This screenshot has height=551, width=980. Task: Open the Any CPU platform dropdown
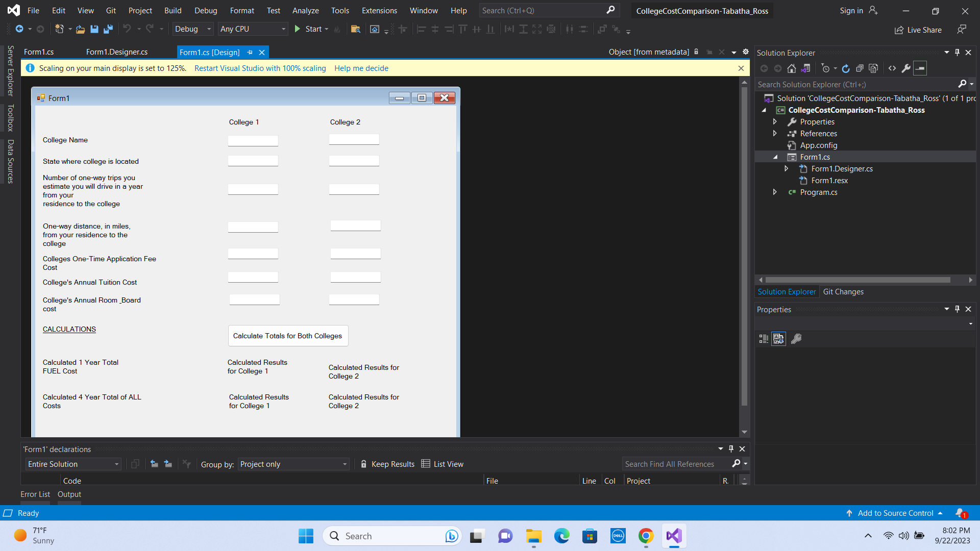click(x=253, y=29)
